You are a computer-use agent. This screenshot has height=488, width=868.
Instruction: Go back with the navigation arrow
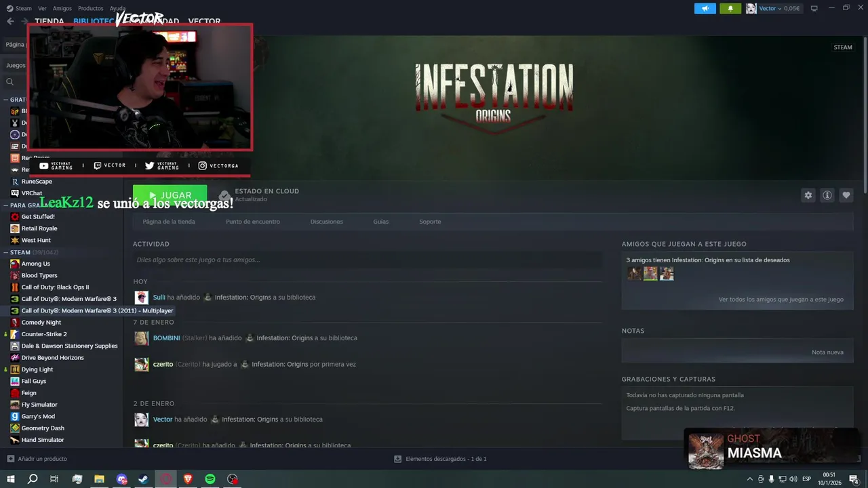(x=10, y=21)
